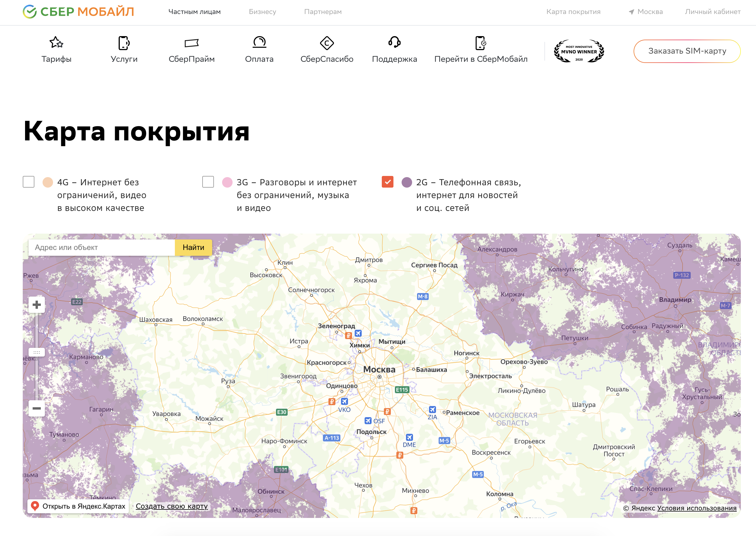Click the OSF airport icon

coord(368,421)
